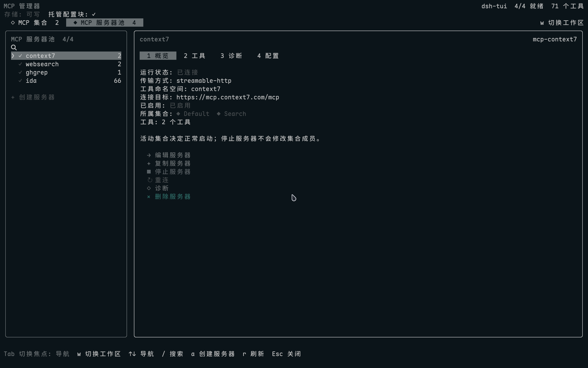
Task: Click the diamond icon before Default
Action: point(178,114)
